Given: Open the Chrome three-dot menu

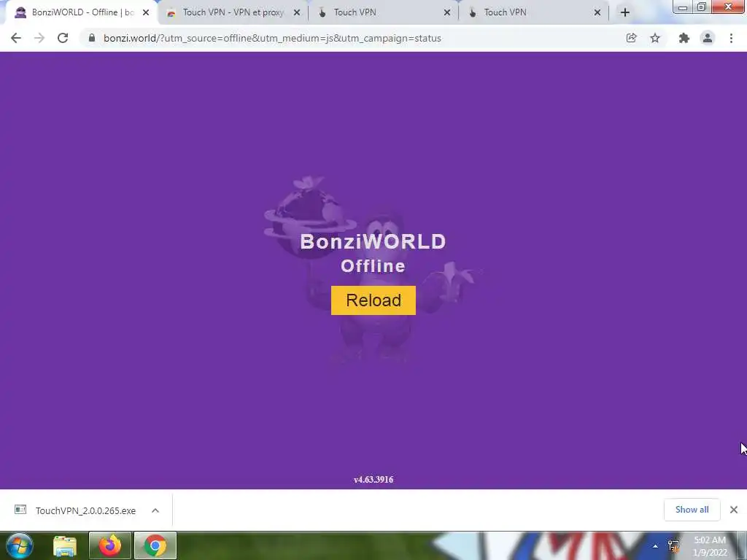Looking at the screenshot, I should click(x=731, y=38).
